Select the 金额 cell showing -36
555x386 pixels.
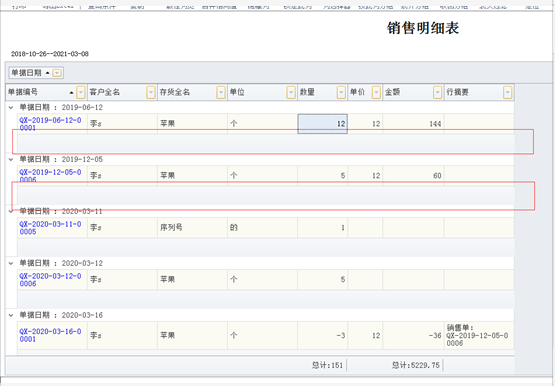coord(413,335)
